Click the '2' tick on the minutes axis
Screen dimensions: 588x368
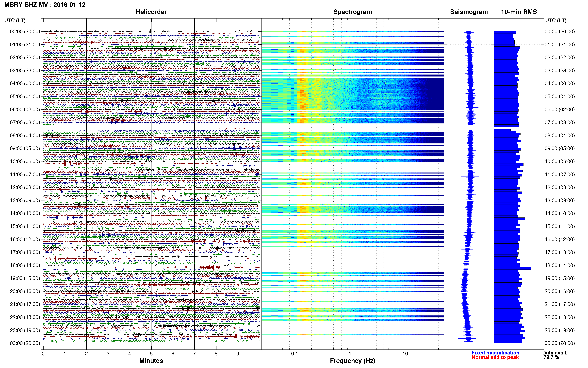pos(86,354)
